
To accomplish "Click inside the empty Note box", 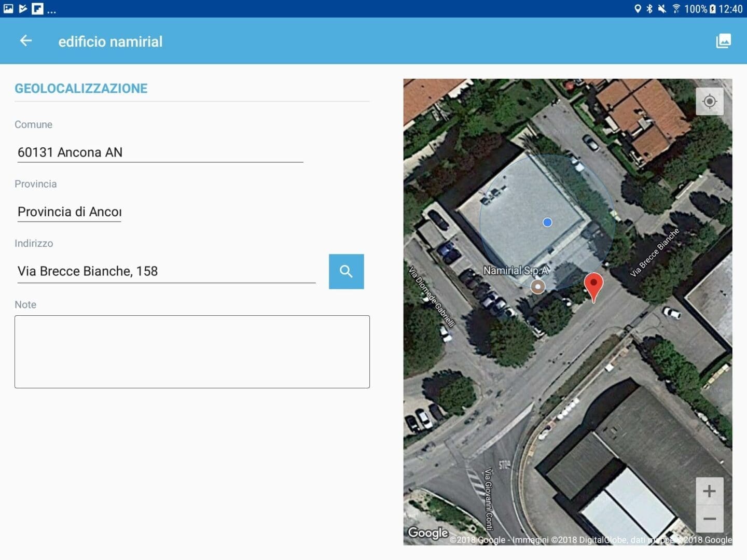I will 192,352.
